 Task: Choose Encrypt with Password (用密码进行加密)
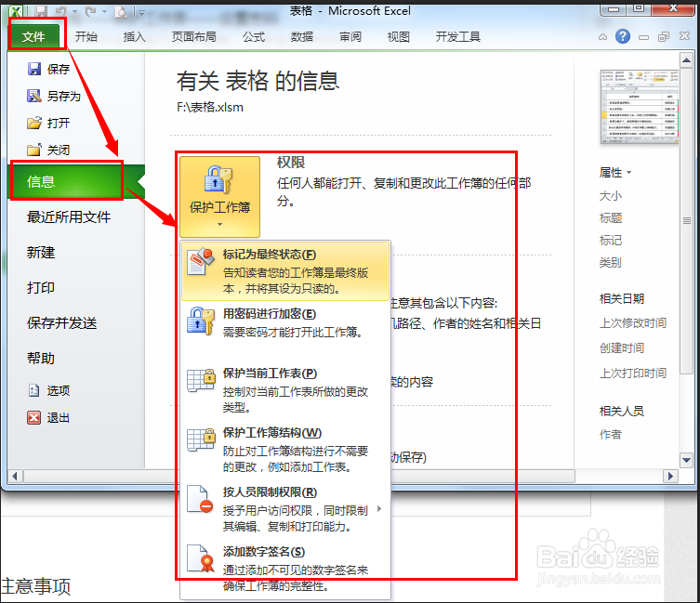[285, 330]
